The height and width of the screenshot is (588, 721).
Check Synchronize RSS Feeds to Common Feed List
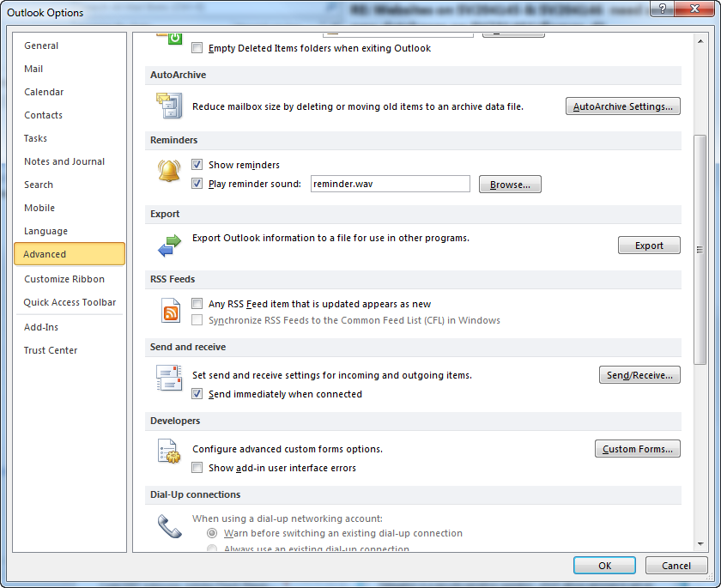click(197, 320)
